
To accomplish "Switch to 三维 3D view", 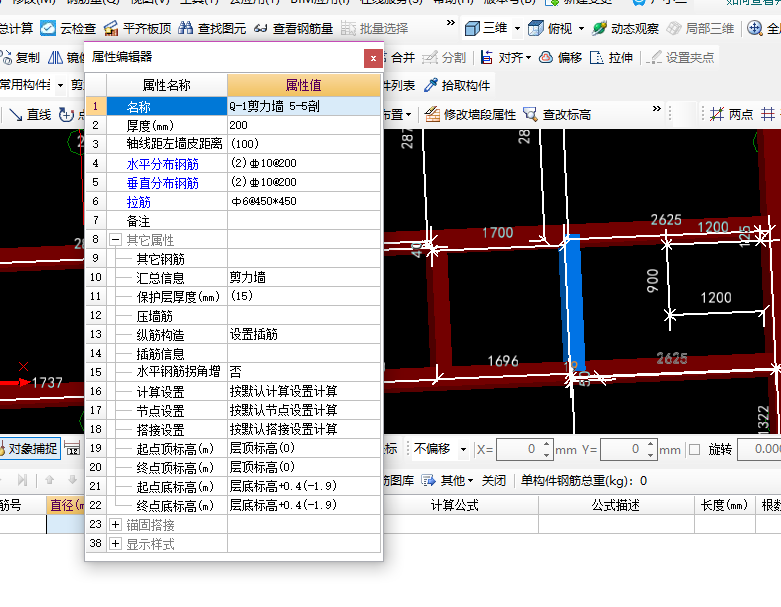I will (486, 28).
